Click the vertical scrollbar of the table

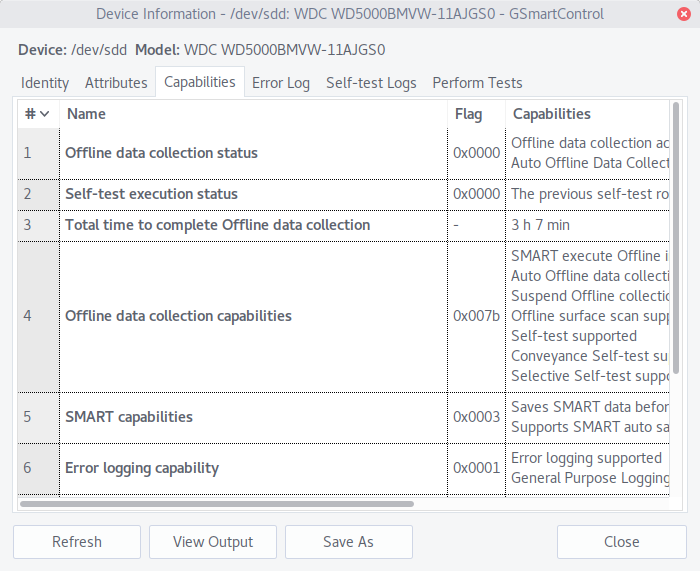pyautogui.click(x=676, y=238)
